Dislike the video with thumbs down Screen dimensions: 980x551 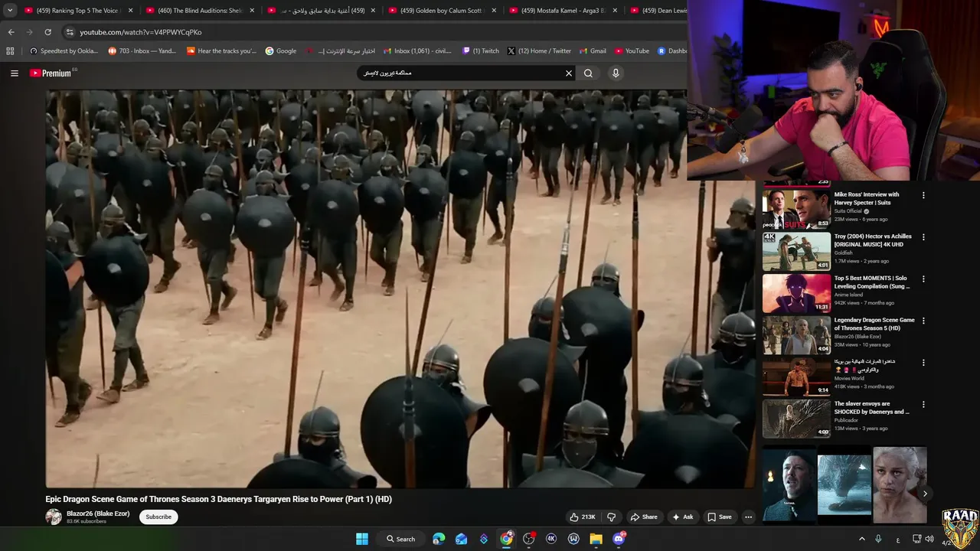pyautogui.click(x=611, y=517)
